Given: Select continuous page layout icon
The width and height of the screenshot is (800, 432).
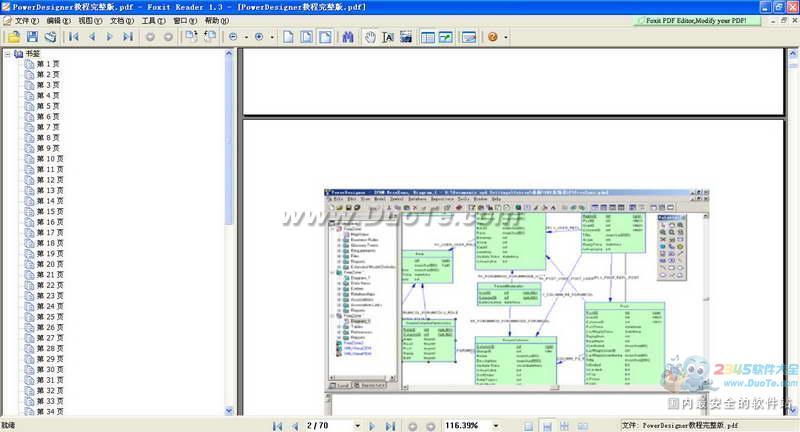Looking at the screenshot, I should coord(547,426).
